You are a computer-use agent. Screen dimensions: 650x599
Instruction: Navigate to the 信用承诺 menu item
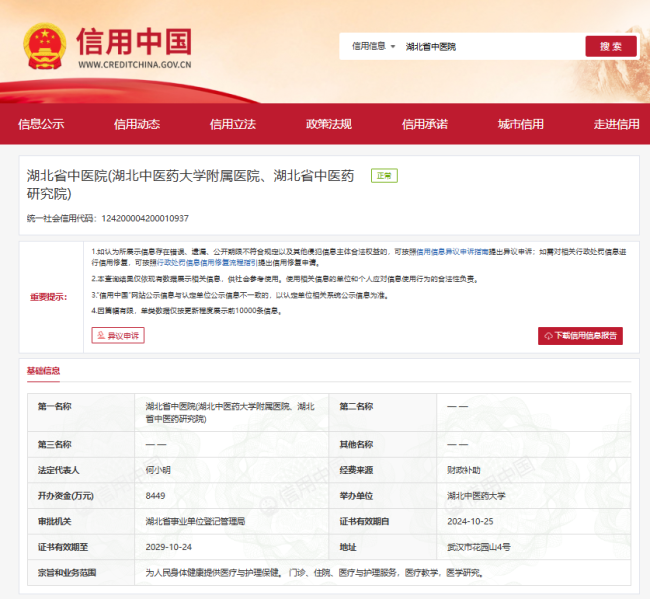[425, 124]
